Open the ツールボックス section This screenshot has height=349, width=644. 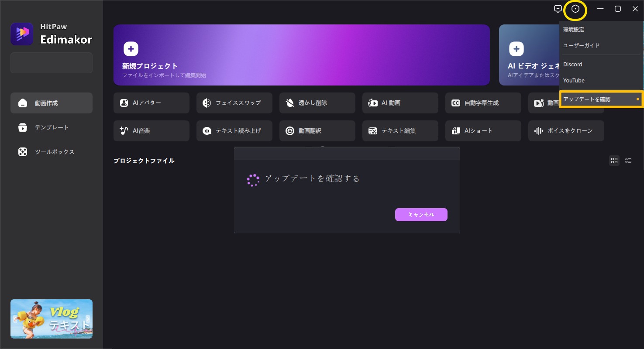[x=51, y=151]
